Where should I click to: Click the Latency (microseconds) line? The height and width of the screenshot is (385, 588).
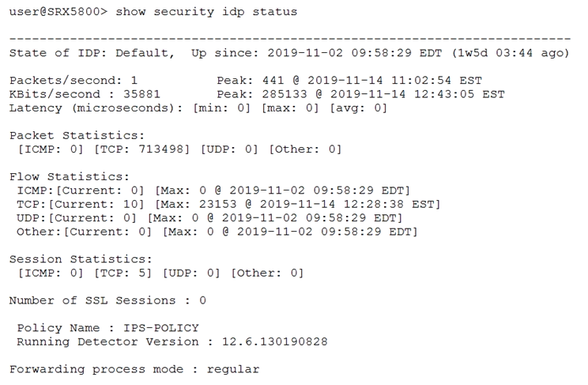[198, 108]
